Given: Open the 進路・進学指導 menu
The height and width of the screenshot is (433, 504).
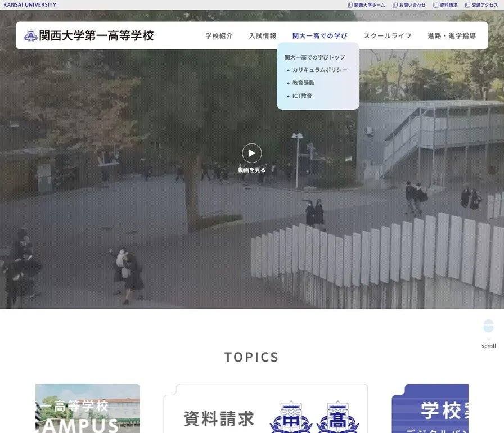Looking at the screenshot, I should 452,35.
